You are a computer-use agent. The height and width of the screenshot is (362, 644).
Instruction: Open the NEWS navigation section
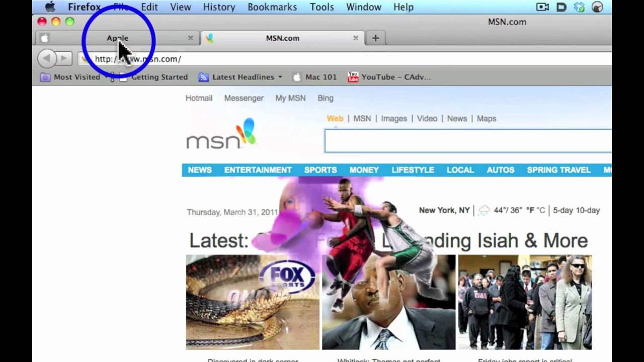coord(200,170)
